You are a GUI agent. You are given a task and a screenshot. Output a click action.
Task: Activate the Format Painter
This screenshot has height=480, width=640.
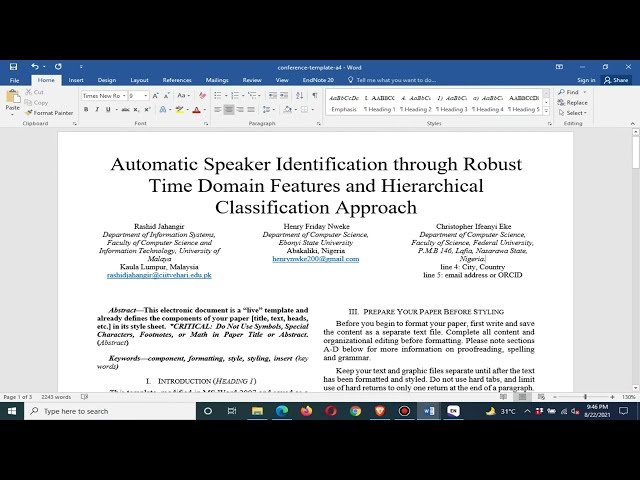(x=49, y=113)
